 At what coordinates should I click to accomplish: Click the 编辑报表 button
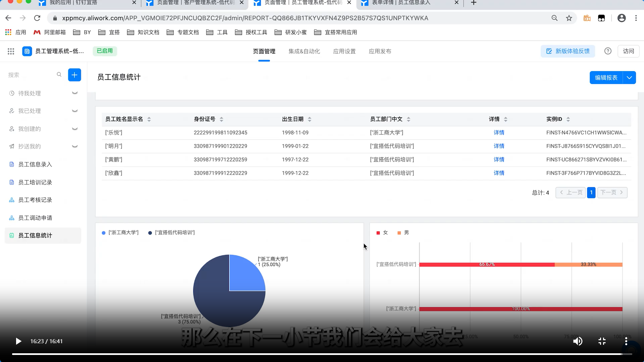[x=606, y=77]
